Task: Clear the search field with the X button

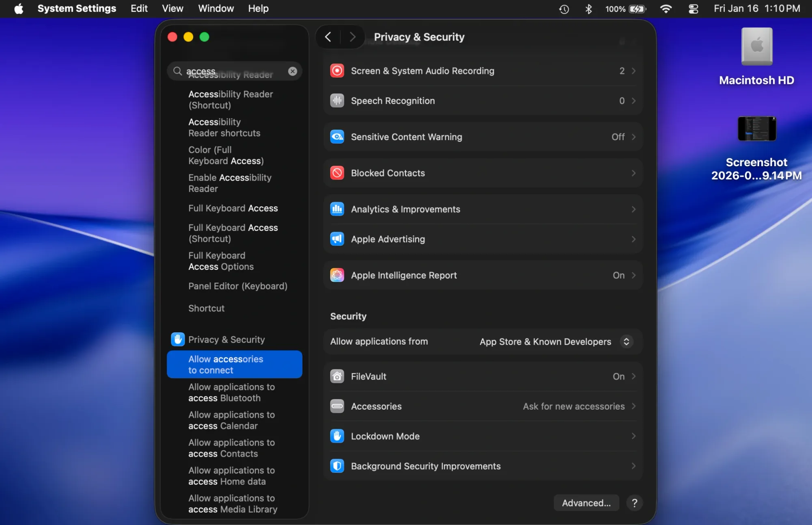Action: point(292,71)
